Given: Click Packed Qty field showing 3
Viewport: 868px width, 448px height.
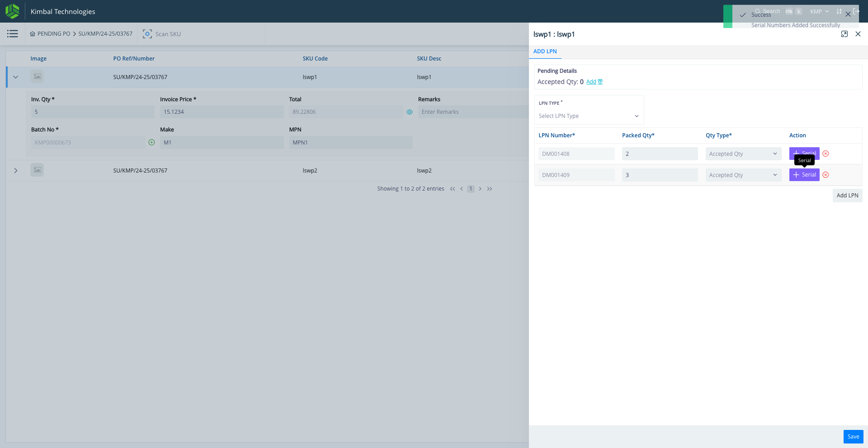Looking at the screenshot, I should [x=660, y=175].
